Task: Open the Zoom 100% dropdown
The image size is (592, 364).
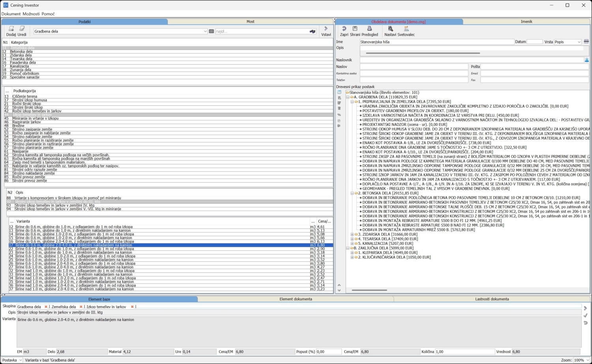Action: 587,360
